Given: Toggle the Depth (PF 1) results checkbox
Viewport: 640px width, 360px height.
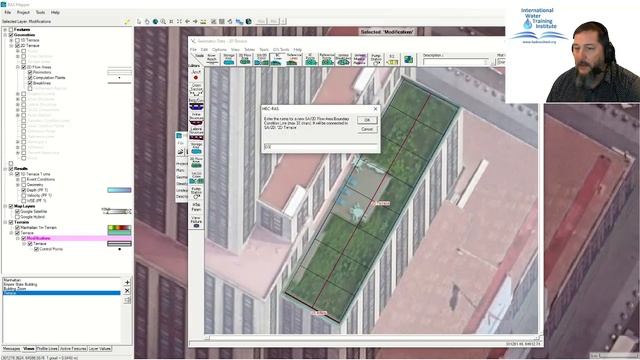Looking at the screenshot, I should pyautogui.click(x=24, y=190).
